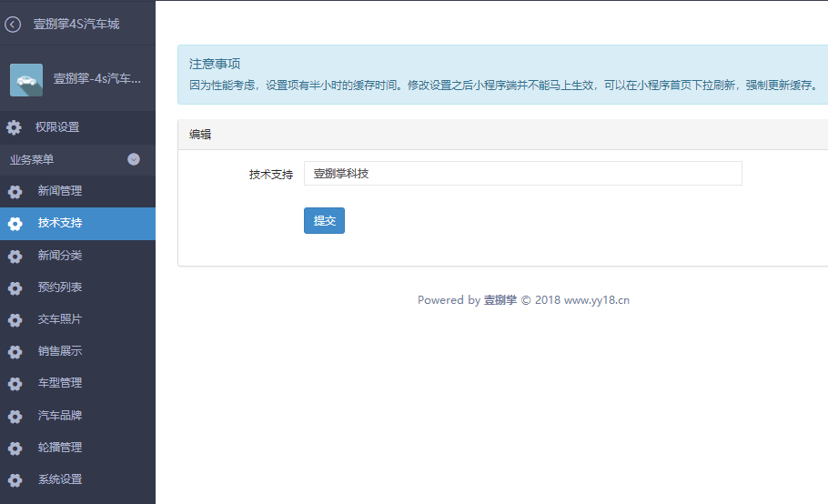
Task: Click the gear icon next to 预约列表
Action: 15,288
